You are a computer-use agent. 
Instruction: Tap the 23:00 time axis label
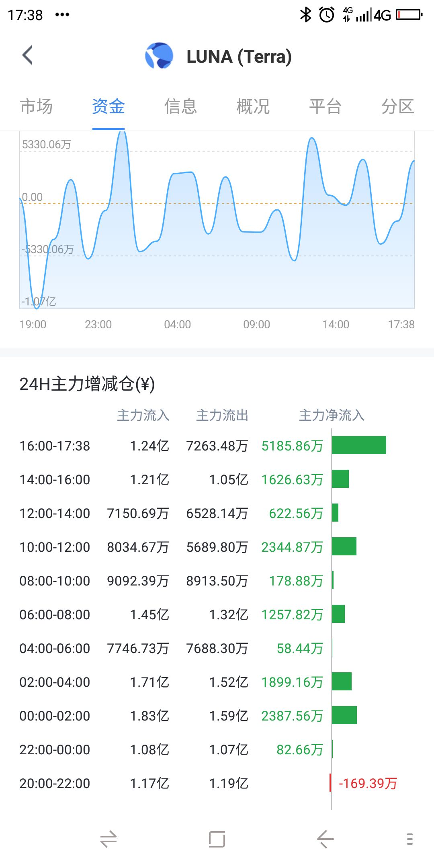(98, 324)
